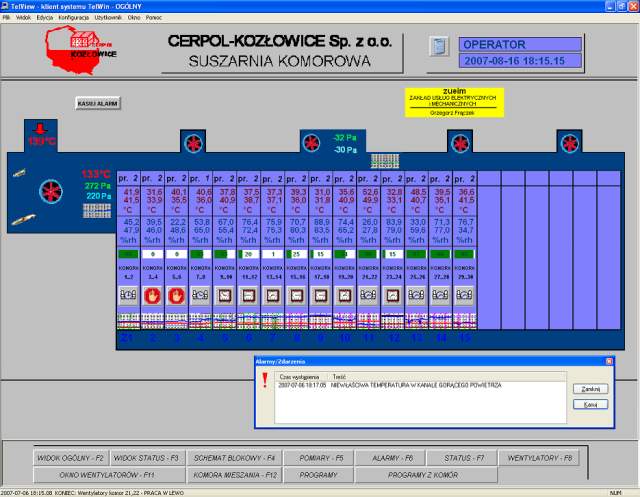Click progress bar of Komora 15_16 showing 25
Screen dimensions: 640x497
click(297, 254)
